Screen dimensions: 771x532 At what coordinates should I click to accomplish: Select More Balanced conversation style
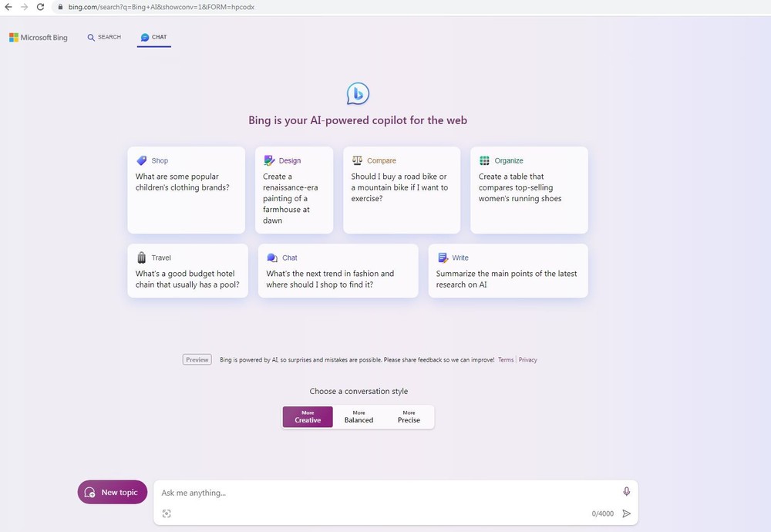pyautogui.click(x=359, y=416)
